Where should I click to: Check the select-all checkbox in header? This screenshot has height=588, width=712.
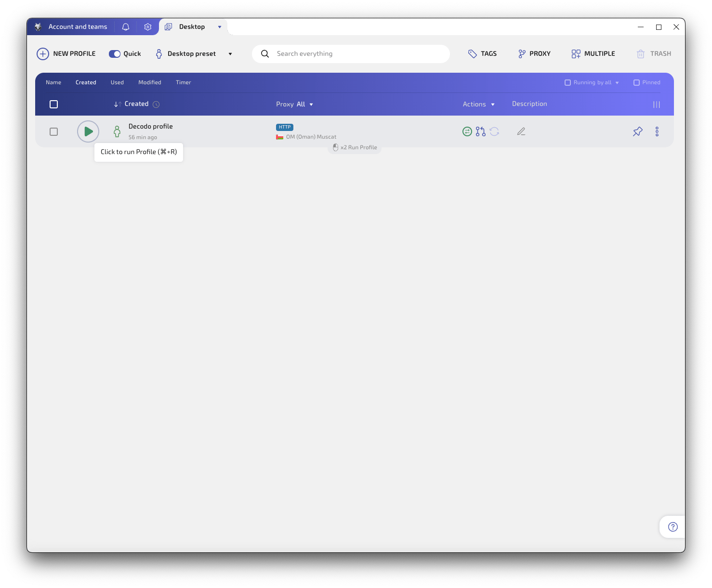(x=54, y=105)
